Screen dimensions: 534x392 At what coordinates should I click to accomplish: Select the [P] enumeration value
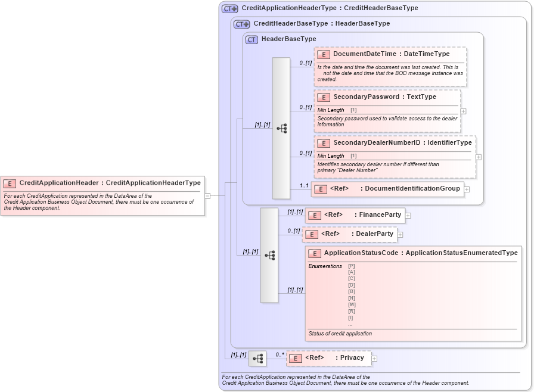[350, 266]
